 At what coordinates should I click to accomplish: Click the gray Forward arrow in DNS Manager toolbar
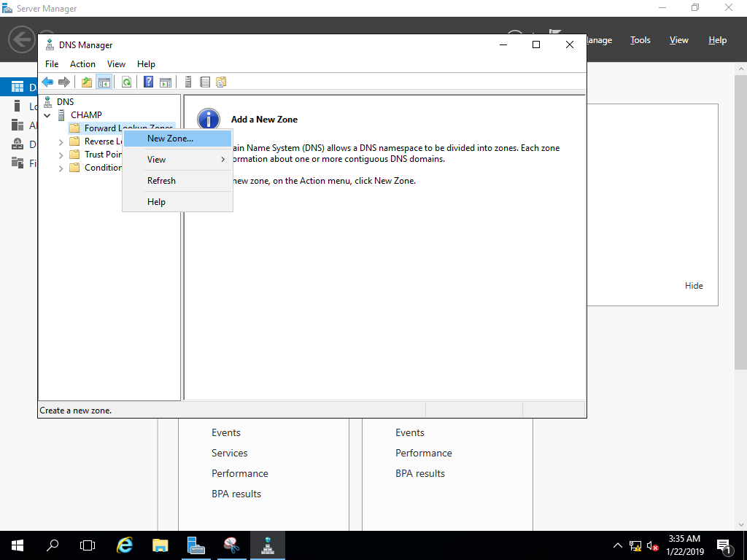[64, 82]
